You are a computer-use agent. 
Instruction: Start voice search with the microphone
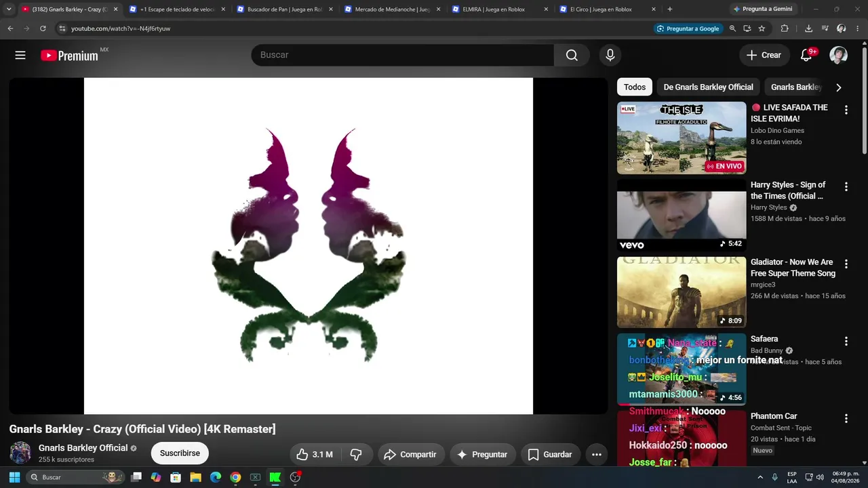610,56
